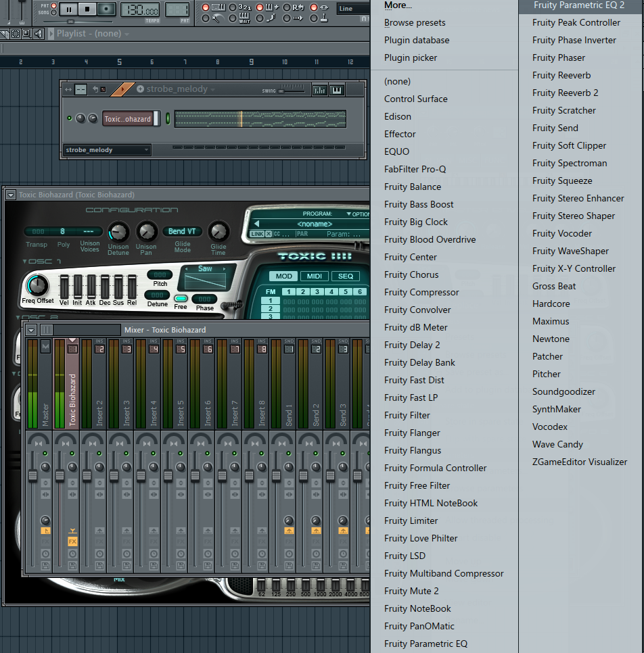Choose Fruity Limiter from plugin list

[x=411, y=521]
